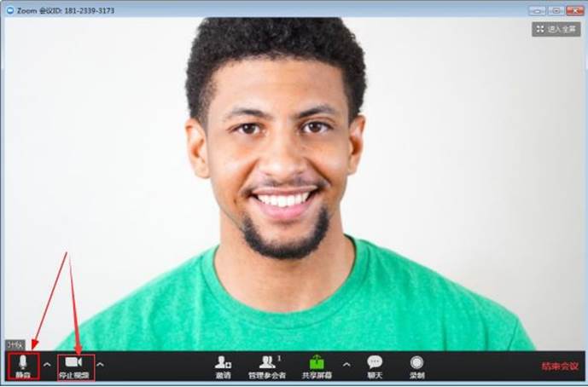The image size is (588, 387).
Task: Open video options chevron beside stop video
Action: [x=100, y=364]
